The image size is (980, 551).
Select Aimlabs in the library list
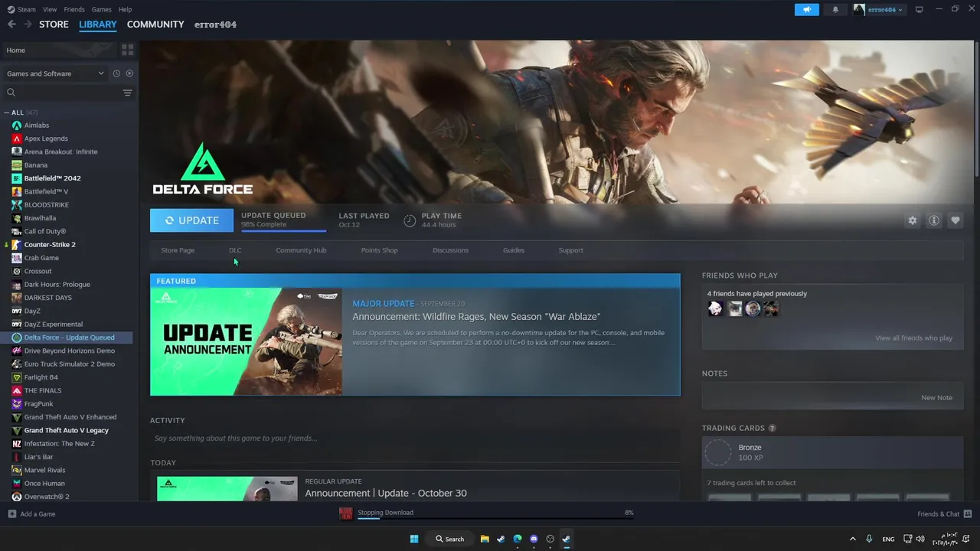click(x=37, y=126)
